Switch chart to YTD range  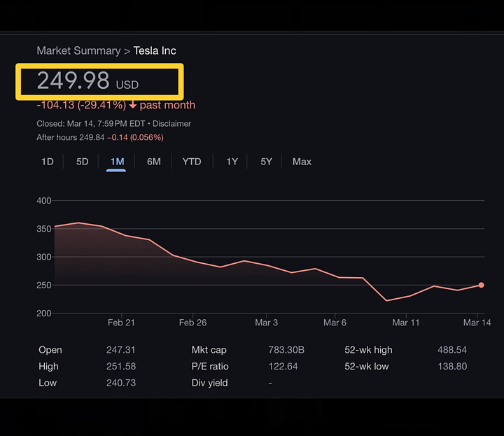[192, 162]
